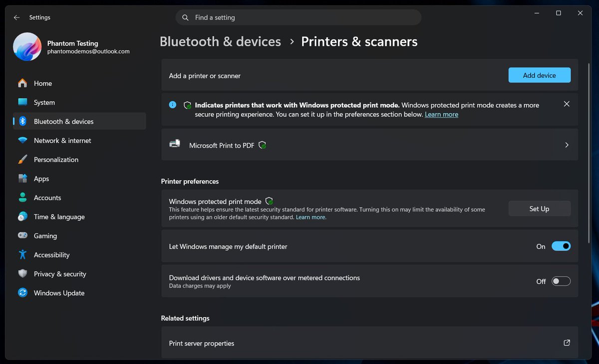Turn off Let Windows manage default printer

click(x=561, y=246)
